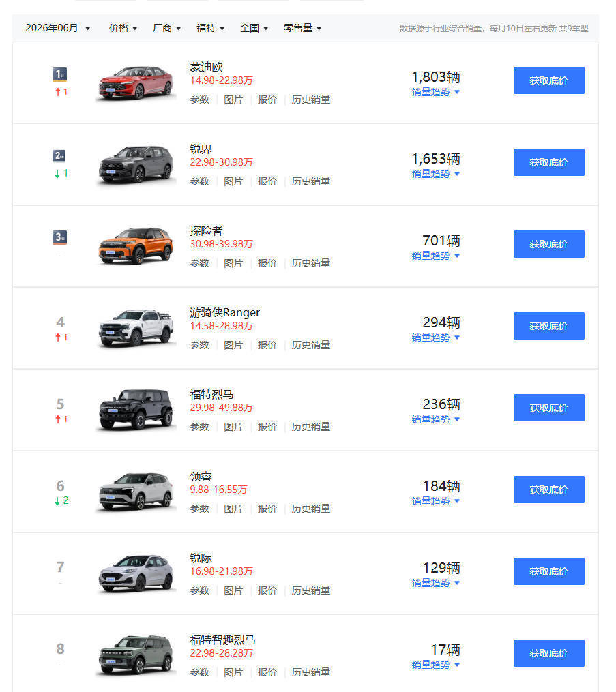The width and height of the screenshot is (616, 692).
Task: Open the green 福特智趣烈马 car image
Action: pos(136,655)
